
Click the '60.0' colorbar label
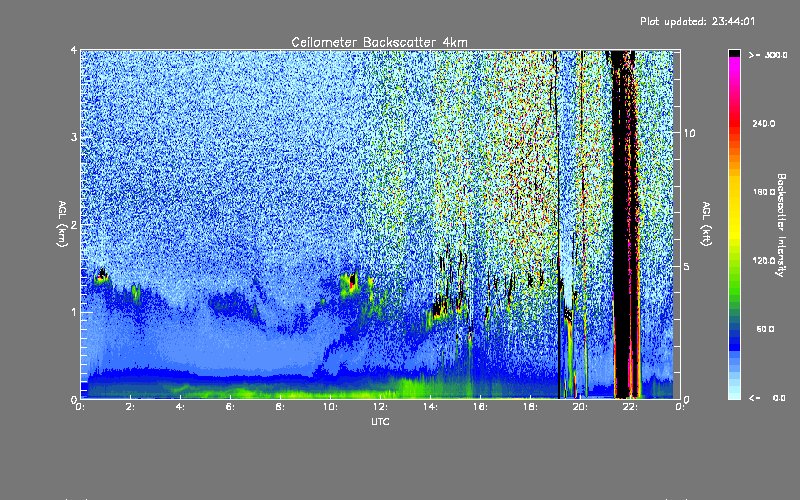(x=765, y=329)
